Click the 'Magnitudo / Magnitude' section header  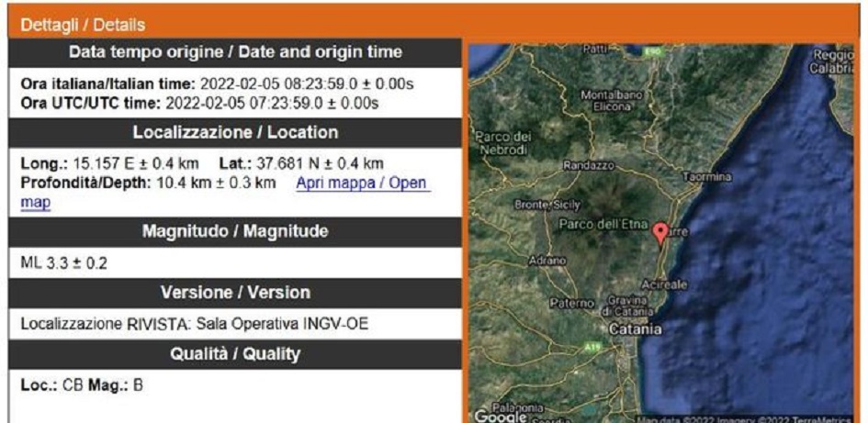click(234, 231)
